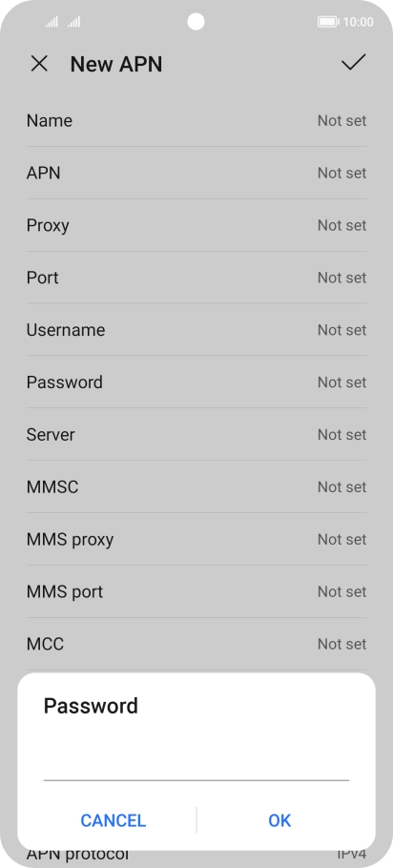Choose the Server setting row
393x868 pixels.
click(196, 435)
